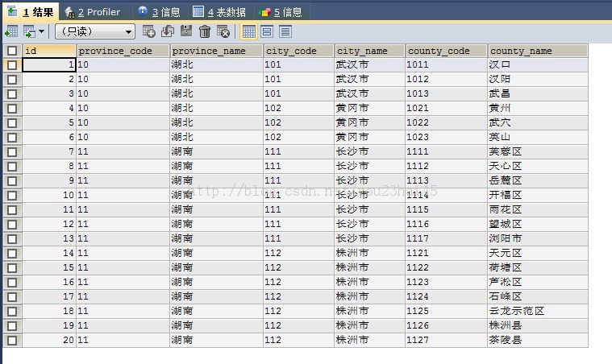Check the row checkbox for id 20
This screenshot has width=612, height=364.
[12, 341]
